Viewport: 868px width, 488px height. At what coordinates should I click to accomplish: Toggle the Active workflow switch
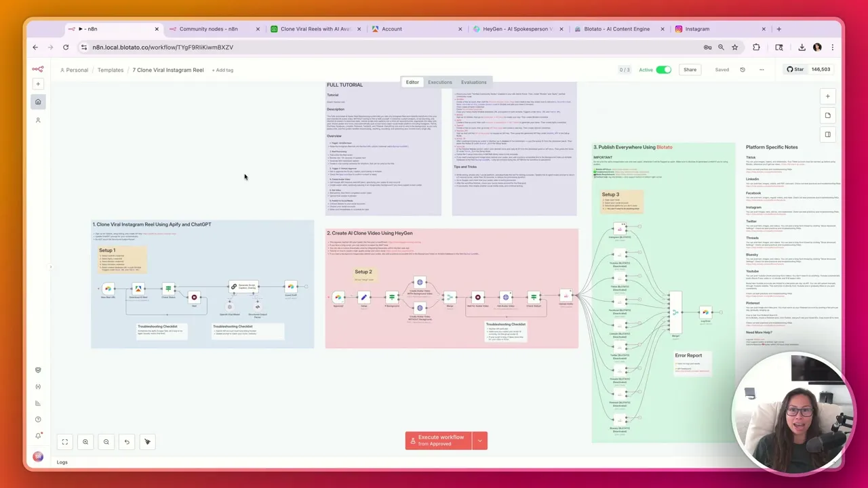(663, 70)
